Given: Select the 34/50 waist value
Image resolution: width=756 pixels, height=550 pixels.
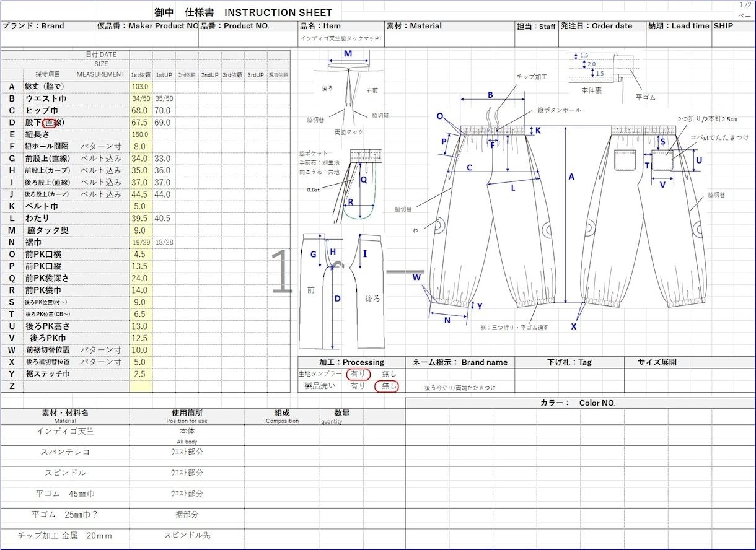Looking at the screenshot, I should click(x=141, y=98).
